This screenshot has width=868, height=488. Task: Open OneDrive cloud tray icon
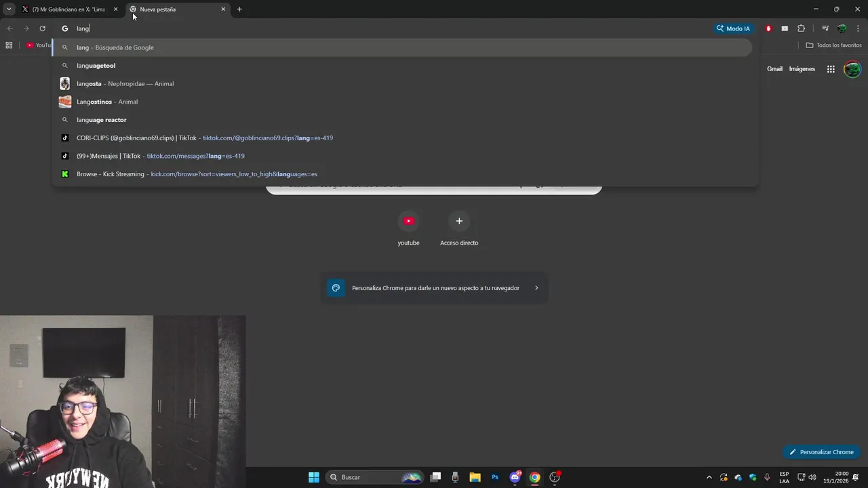tap(738, 477)
